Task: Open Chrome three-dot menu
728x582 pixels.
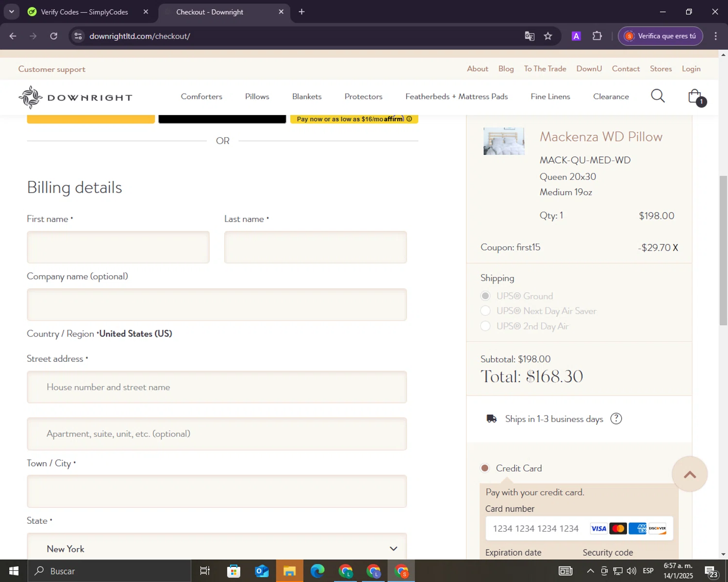Action: [x=715, y=36]
